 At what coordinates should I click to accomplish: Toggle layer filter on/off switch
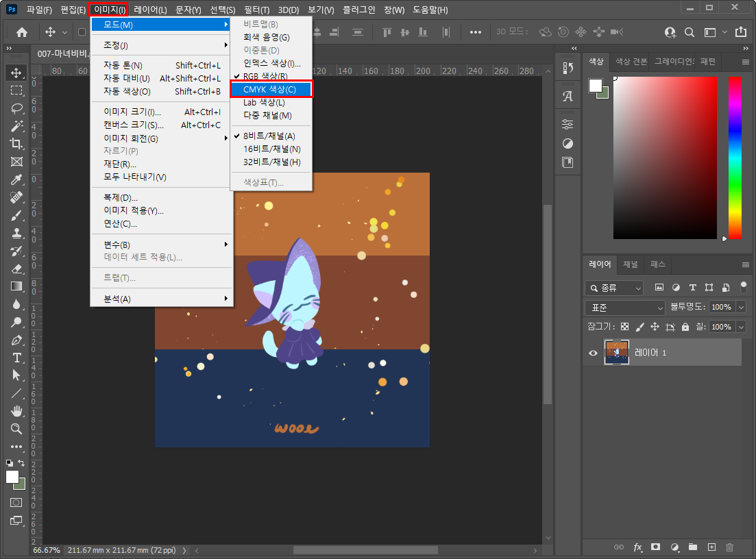pyautogui.click(x=744, y=287)
